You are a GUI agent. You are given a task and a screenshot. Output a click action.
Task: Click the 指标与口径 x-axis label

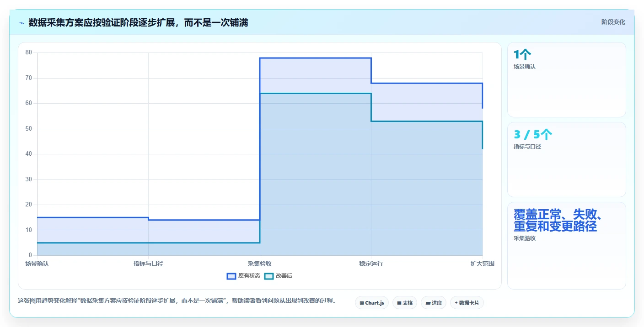(x=148, y=264)
